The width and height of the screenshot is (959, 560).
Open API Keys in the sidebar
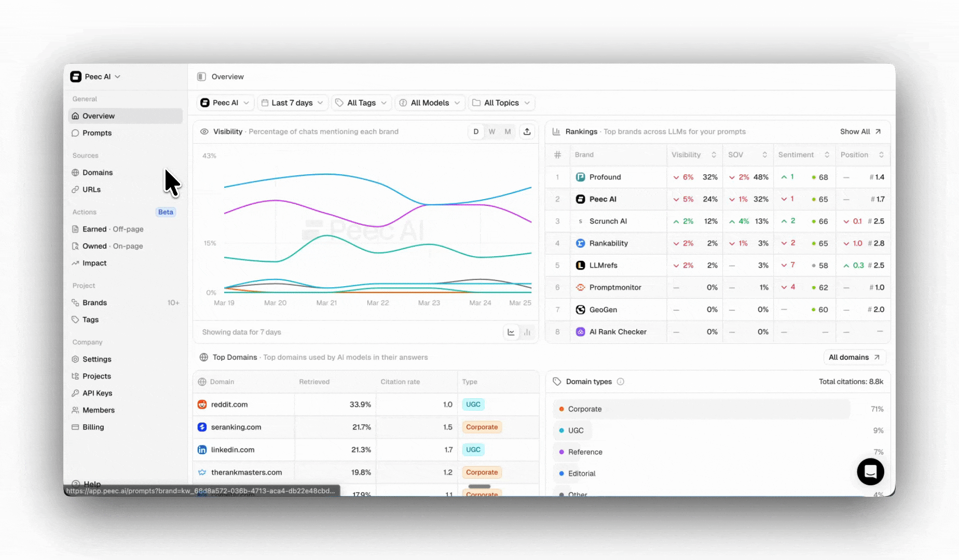tap(126, 394)
